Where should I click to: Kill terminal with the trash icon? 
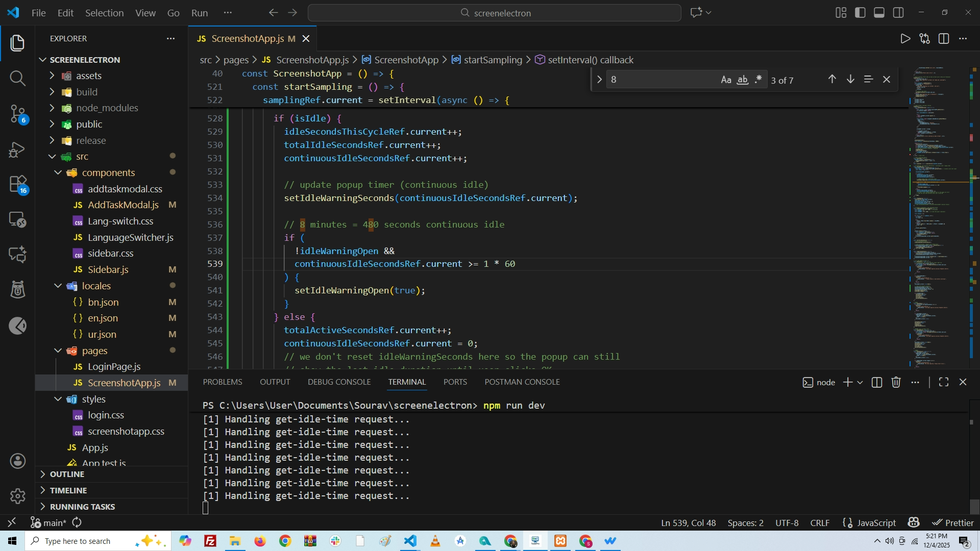coord(896,382)
